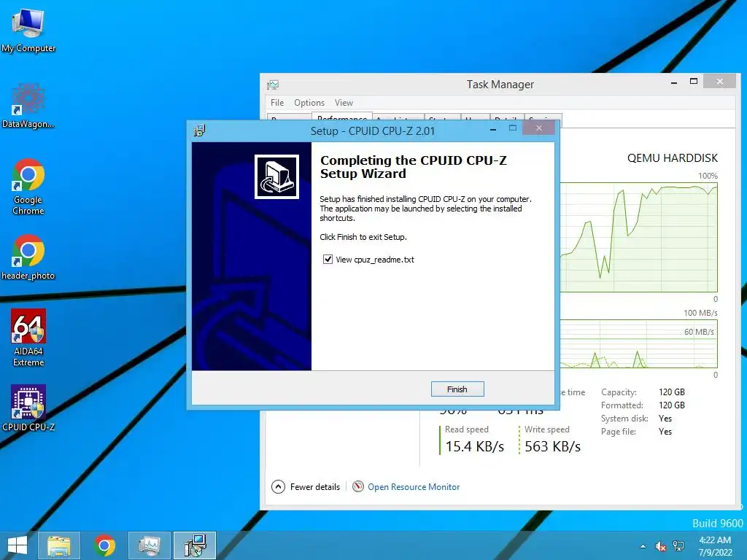Screen dimensions: 747x560
Task: Click the Task Manager title bar icon
Action: (273, 85)
